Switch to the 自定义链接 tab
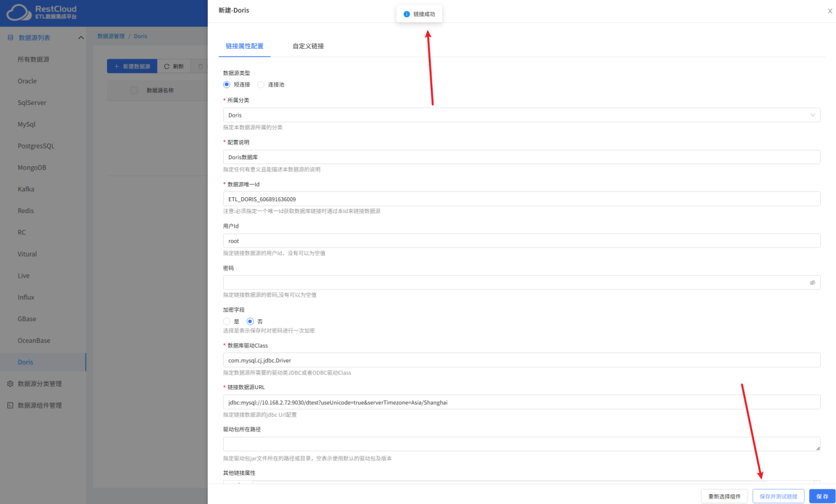The image size is (836, 504). click(x=308, y=46)
